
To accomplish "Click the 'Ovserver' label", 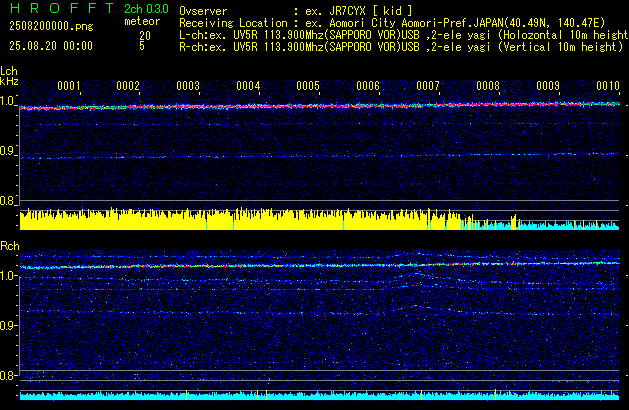I will pos(203,11).
